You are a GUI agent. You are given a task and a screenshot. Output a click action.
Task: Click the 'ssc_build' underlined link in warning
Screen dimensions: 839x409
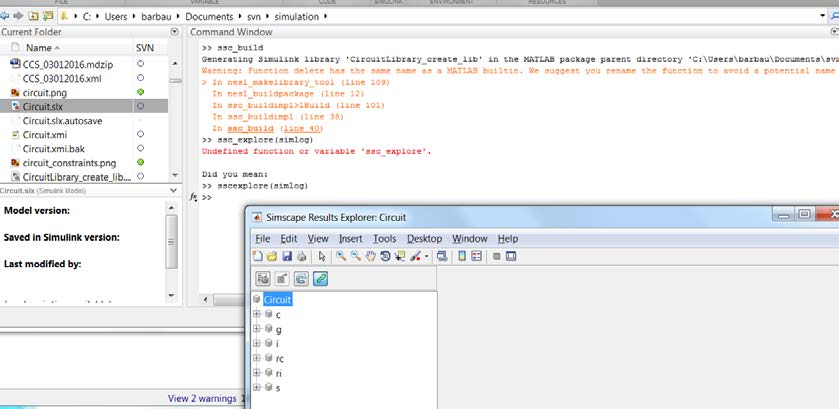(x=250, y=129)
